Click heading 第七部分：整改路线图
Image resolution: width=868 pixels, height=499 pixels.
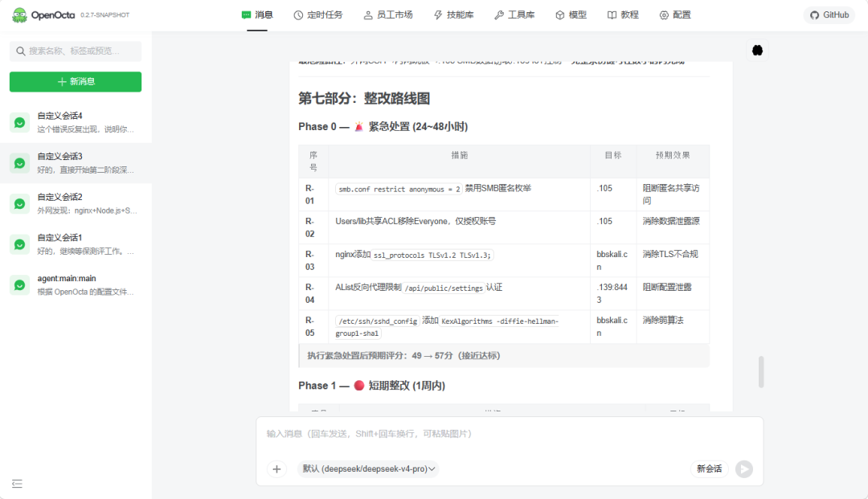point(364,99)
